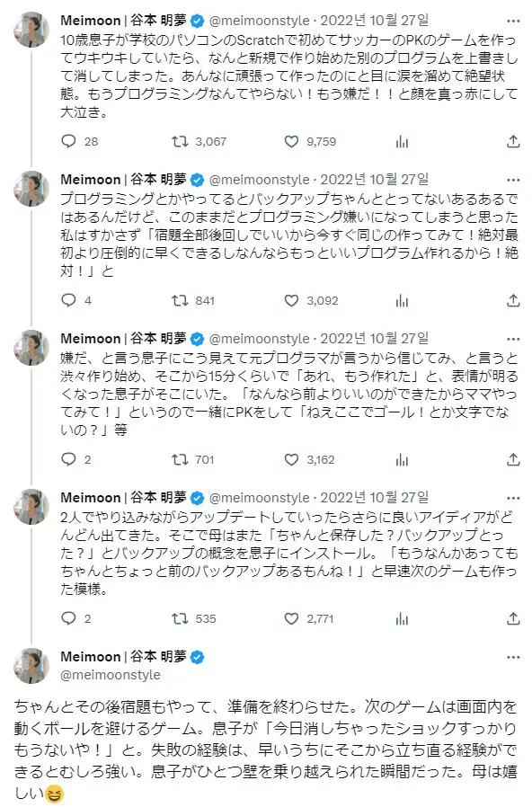Select the share icon on the fourth tweet

(512, 617)
